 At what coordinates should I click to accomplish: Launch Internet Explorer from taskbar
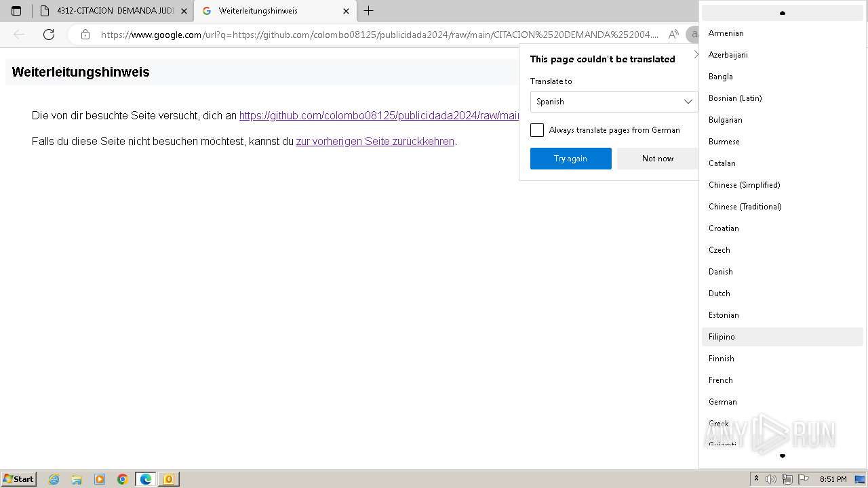[x=54, y=479]
